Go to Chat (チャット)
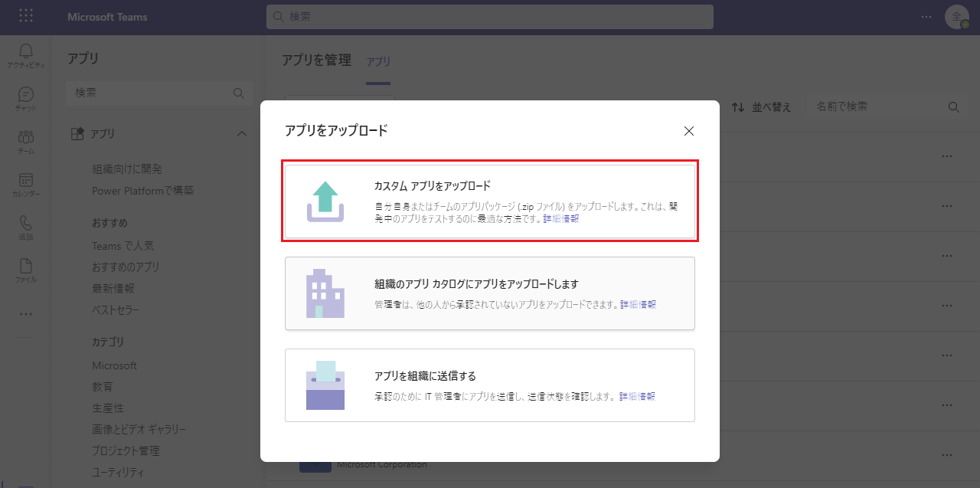This screenshot has height=488, width=980. pos(26,99)
